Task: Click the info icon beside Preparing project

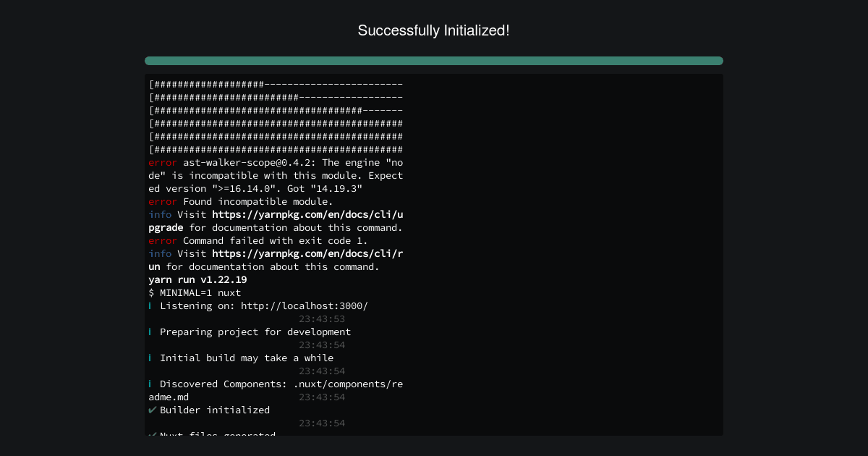Action: click(150, 332)
